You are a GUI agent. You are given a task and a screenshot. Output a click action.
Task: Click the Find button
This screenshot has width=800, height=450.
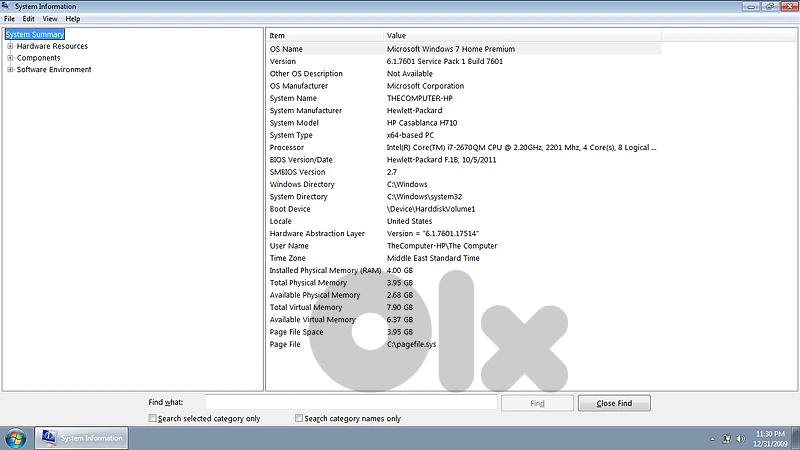[537, 403]
